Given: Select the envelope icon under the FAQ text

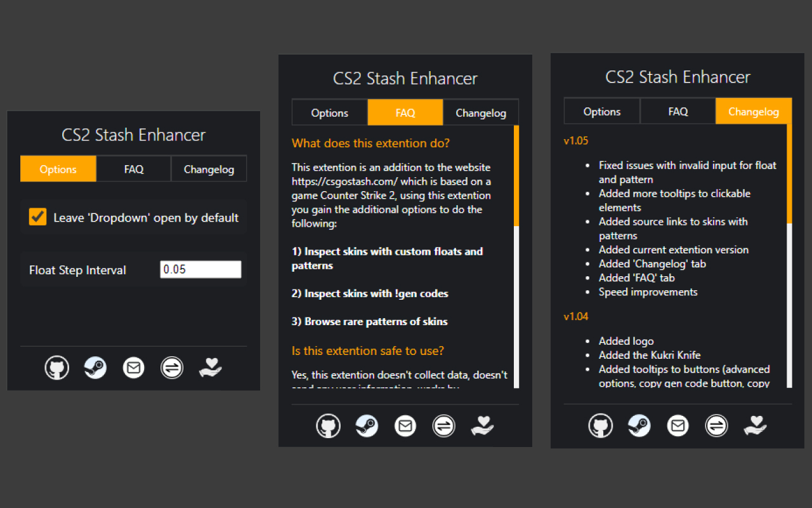Looking at the screenshot, I should pos(405,425).
